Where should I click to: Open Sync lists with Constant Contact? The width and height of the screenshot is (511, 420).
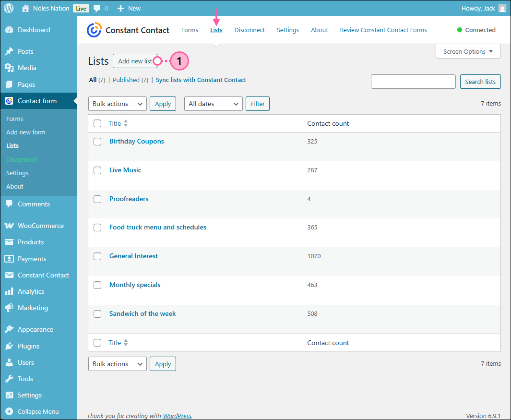201,80
